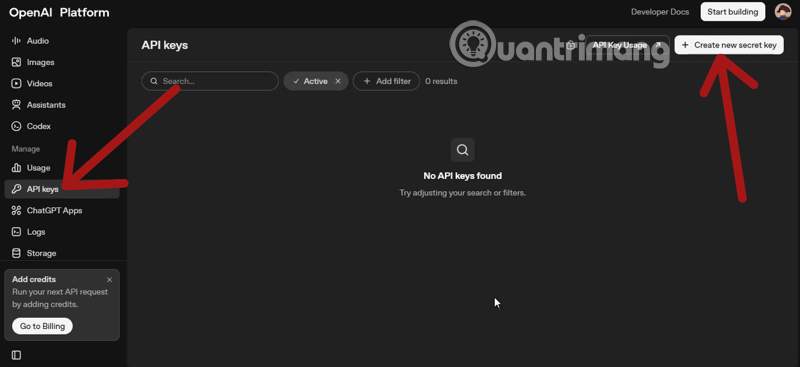Click the ChatGPT Apps grid icon
Image resolution: width=800 pixels, height=367 pixels.
pos(16,210)
